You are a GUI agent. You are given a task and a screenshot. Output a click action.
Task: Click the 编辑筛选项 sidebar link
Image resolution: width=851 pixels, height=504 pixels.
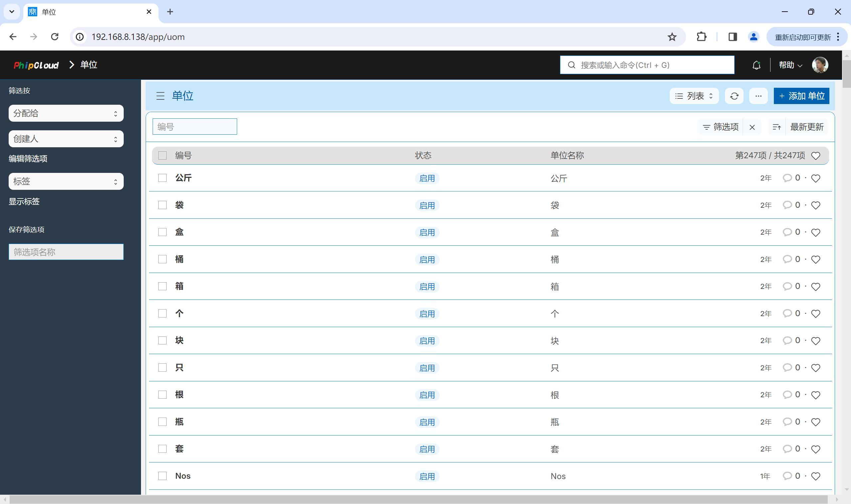[x=28, y=159]
